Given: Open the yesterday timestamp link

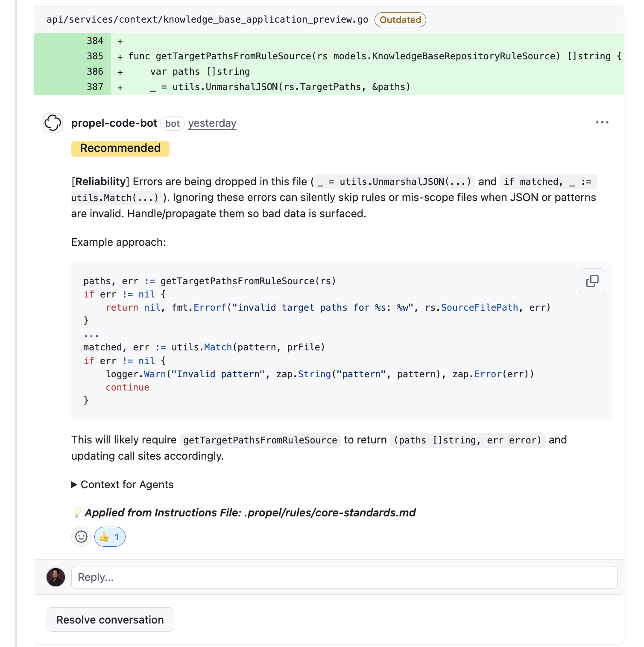Looking at the screenshot, I should pos(212,123).
